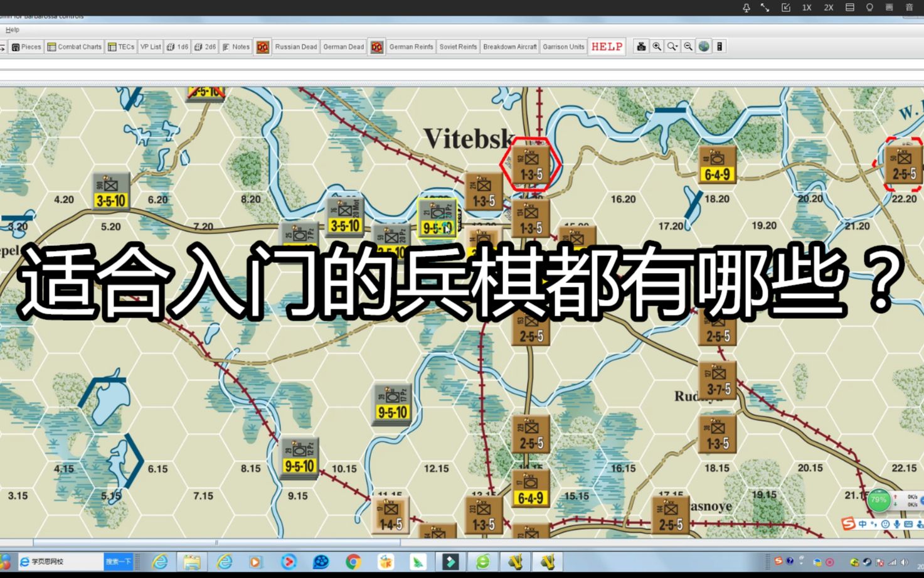Open the Notes window

tap(236, 47)
